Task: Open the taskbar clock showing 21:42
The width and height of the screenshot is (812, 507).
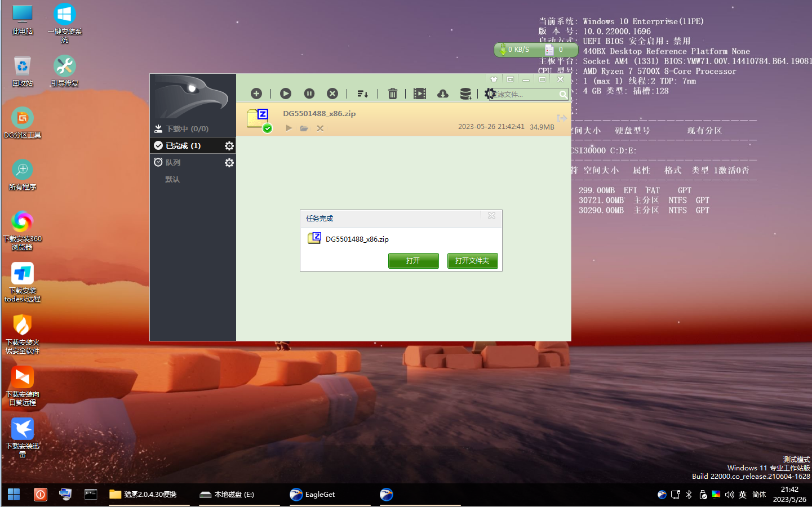Action: [789, 495]
